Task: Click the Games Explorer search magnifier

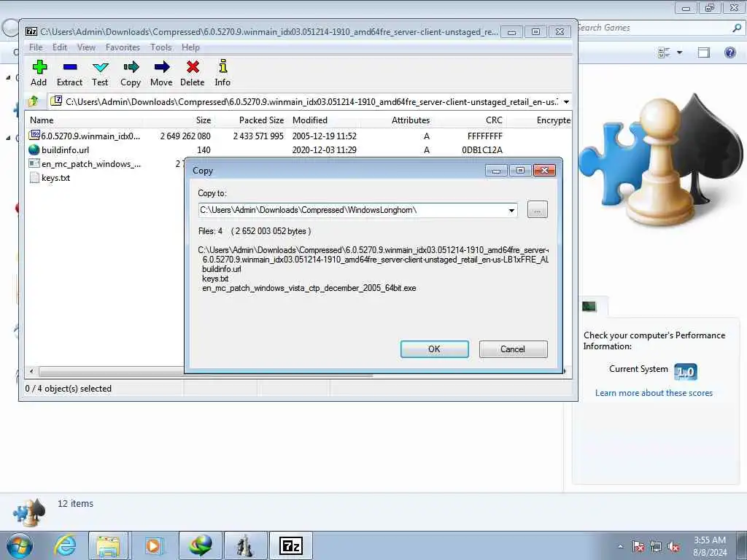Action: point(737,28)
